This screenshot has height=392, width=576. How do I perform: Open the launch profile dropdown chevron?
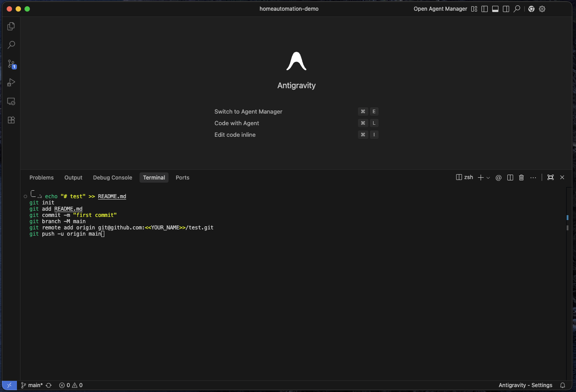tap(488, 177)
